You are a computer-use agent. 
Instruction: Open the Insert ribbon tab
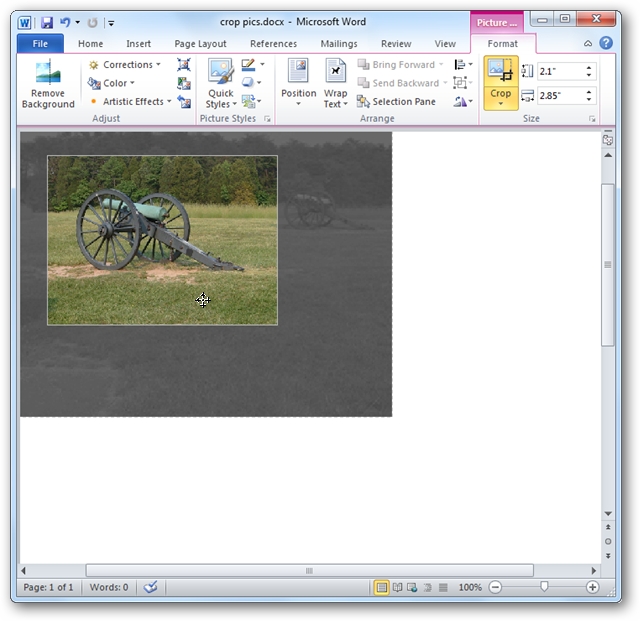[x=138, y=44]
